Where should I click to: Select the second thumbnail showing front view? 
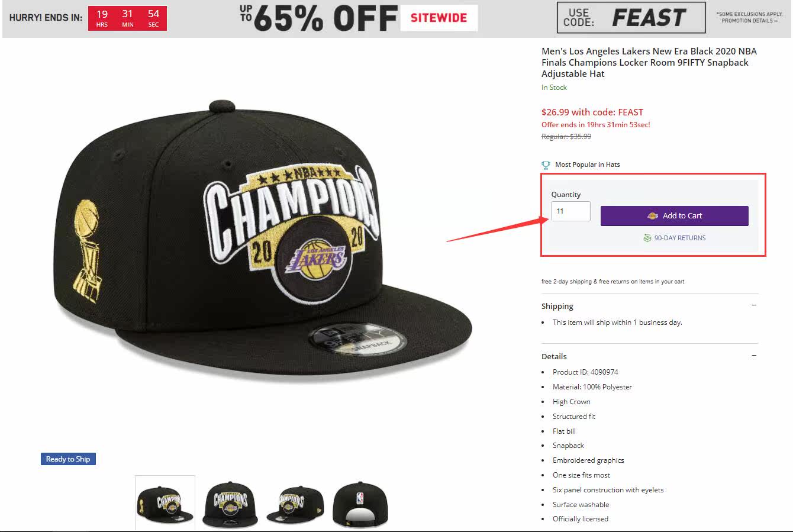pyautogui.click(x=230, y=503)
